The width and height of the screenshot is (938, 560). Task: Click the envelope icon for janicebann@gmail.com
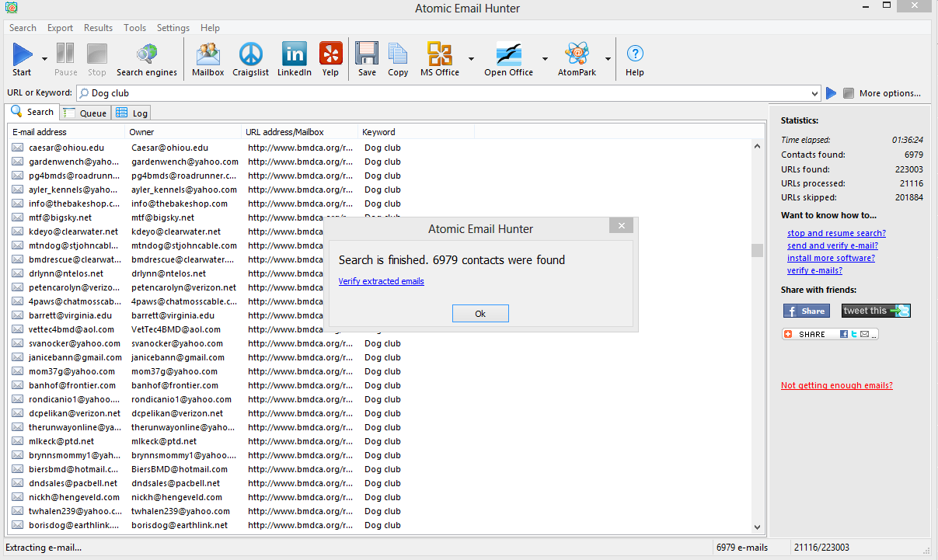tap(18, 357)
